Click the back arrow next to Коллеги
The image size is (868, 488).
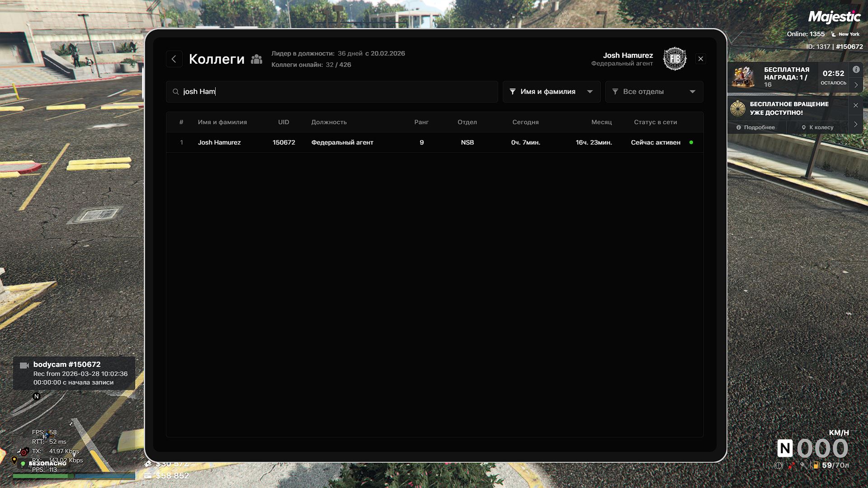(x=174, y=59)
